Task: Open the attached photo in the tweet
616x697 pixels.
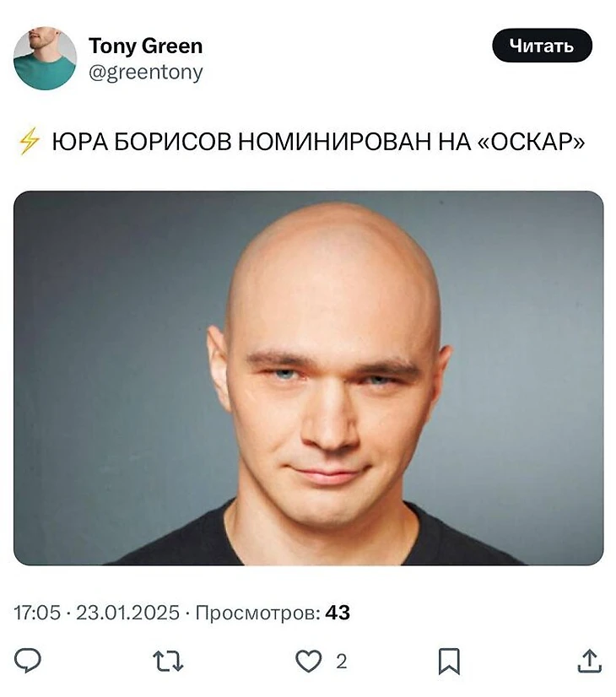Action: click(309, 378)
